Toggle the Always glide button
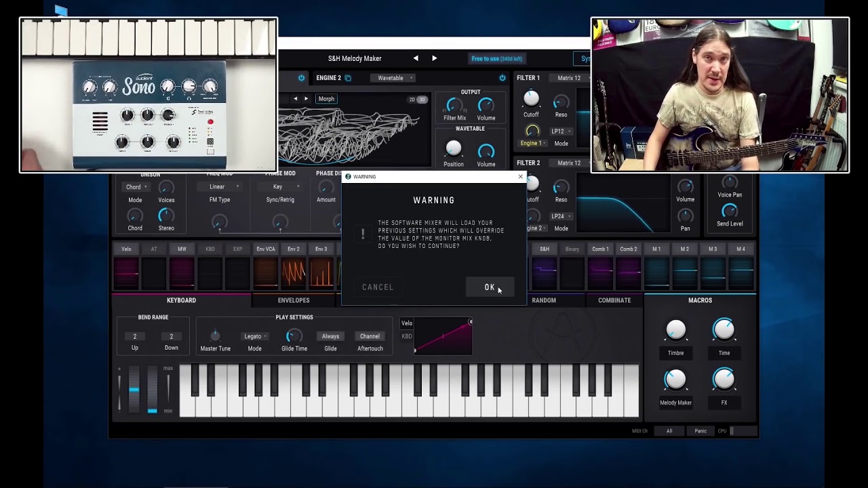This screenshot has width=868, height=488. click(330, 336)
